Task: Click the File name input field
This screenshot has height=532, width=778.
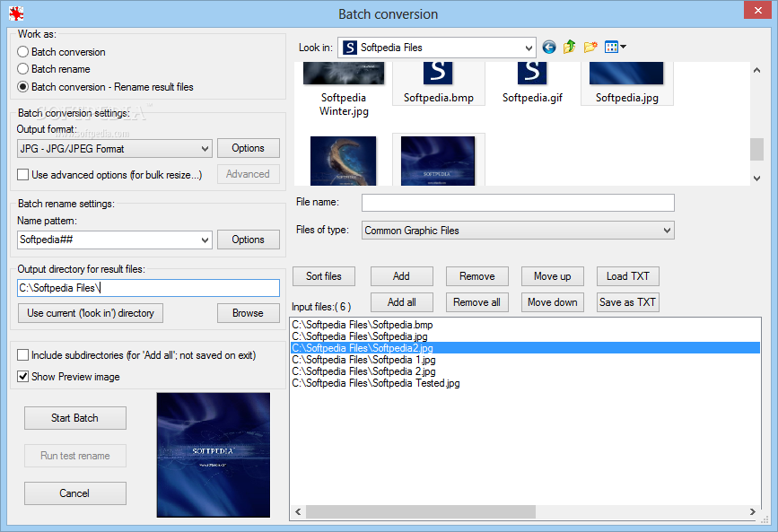Action: click(x=518, y=203)
